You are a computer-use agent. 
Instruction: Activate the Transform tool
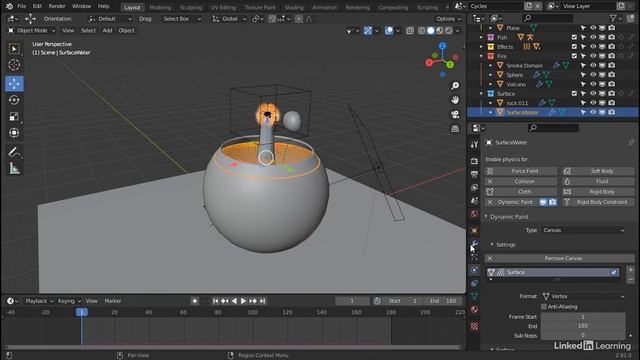[14, 133]
